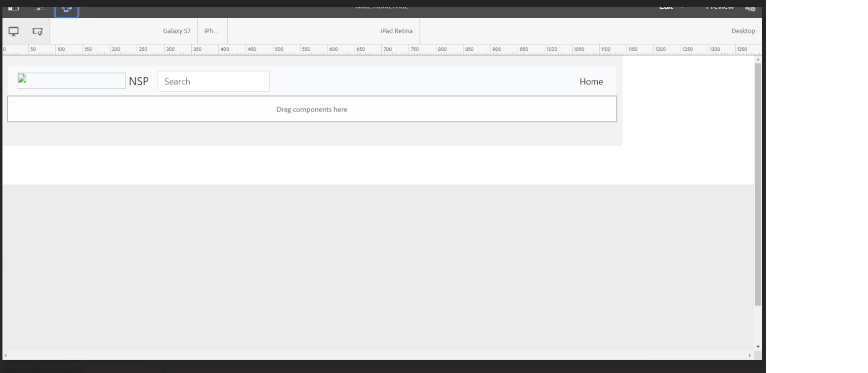Click the vertical scrollbar up arrow

pyautogui.click(x=758, y=59)
